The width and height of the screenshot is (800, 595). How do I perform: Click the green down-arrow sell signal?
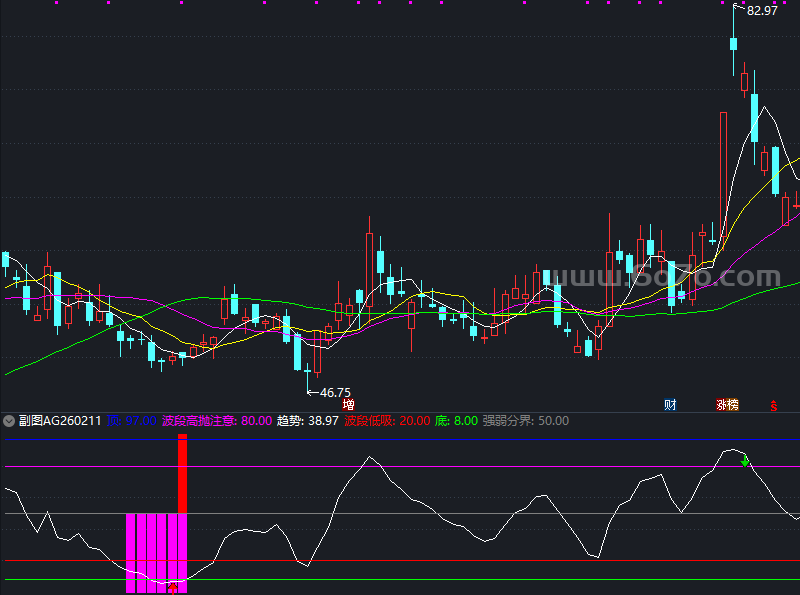point(745,460)
